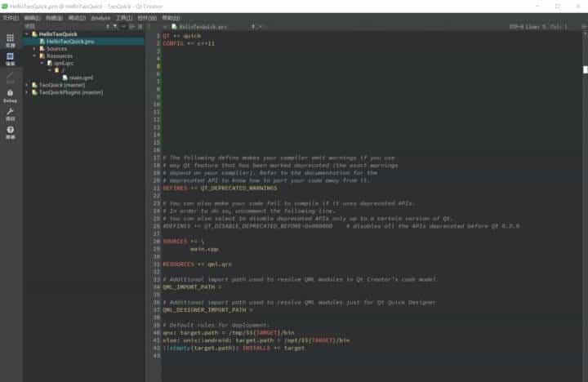Click '!isEmpty(target.path)' line
Image resolution: width=588 pixels, height=382 pixels.
click(234, 349)
